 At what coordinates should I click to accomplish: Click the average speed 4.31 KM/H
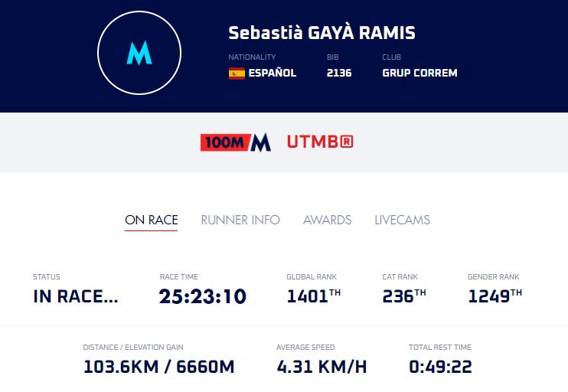[x=322, y=367]
